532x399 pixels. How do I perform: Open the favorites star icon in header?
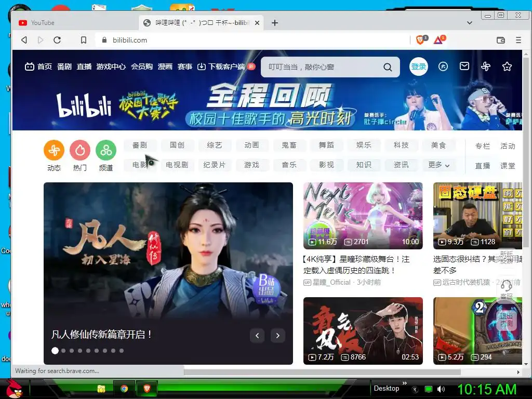pos(507,66)
